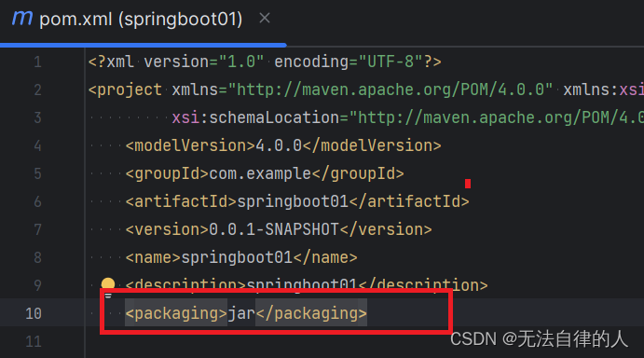Click the XML version value "1.0"
The image size is (644, 358).
[241, 62]
